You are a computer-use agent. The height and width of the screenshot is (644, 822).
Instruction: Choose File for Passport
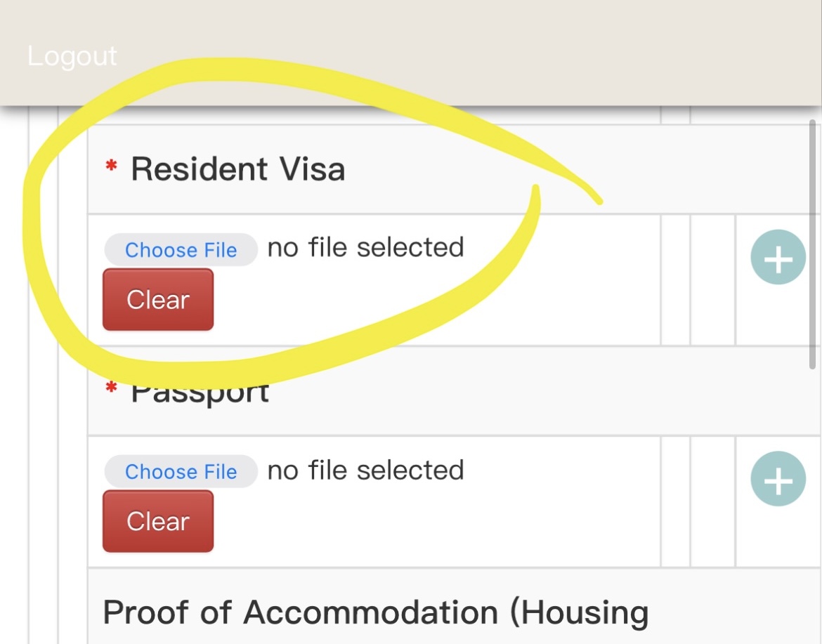tap(181, 472)
